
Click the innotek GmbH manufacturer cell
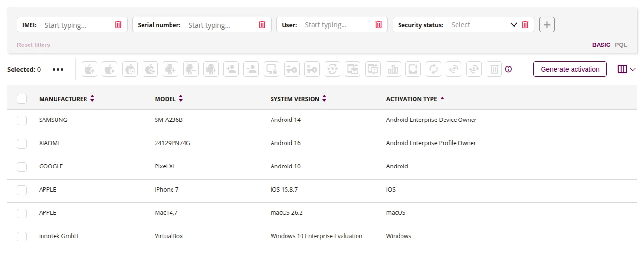click(x=59, y=236)
